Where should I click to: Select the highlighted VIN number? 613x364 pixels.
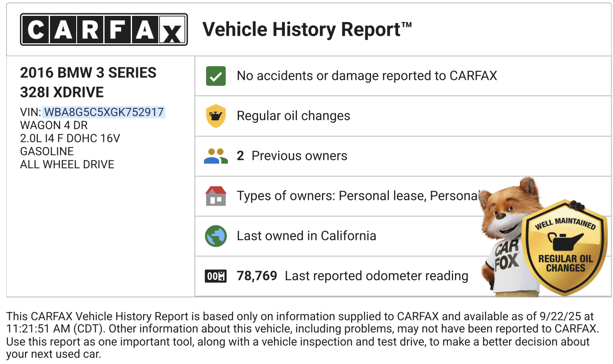coord(104,112)
